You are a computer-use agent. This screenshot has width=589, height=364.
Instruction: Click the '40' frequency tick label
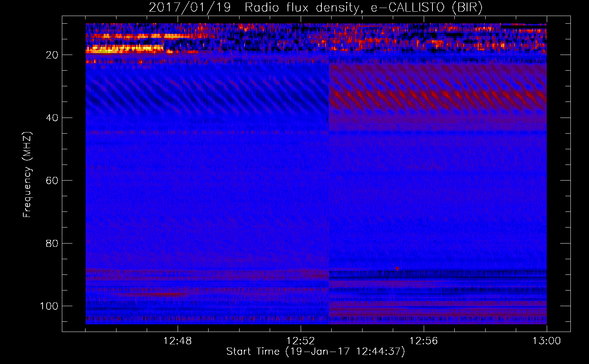[x=52, y=118]
